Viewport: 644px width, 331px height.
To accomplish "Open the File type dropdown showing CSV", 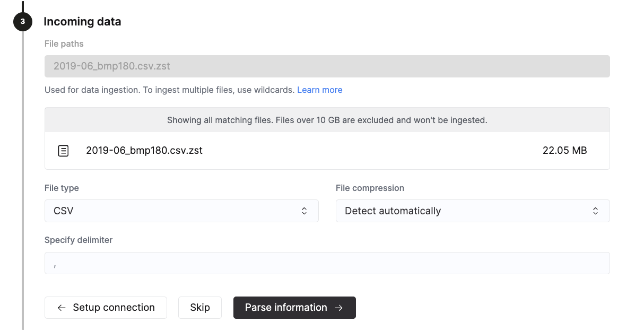I will click(x=181, y=211).
